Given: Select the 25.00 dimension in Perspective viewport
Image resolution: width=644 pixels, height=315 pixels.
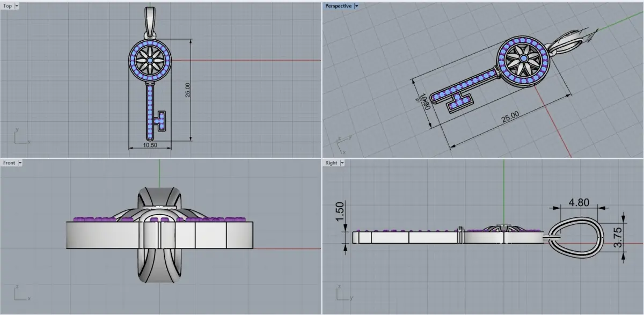Looking at the screenshot, I should point(510,116).
